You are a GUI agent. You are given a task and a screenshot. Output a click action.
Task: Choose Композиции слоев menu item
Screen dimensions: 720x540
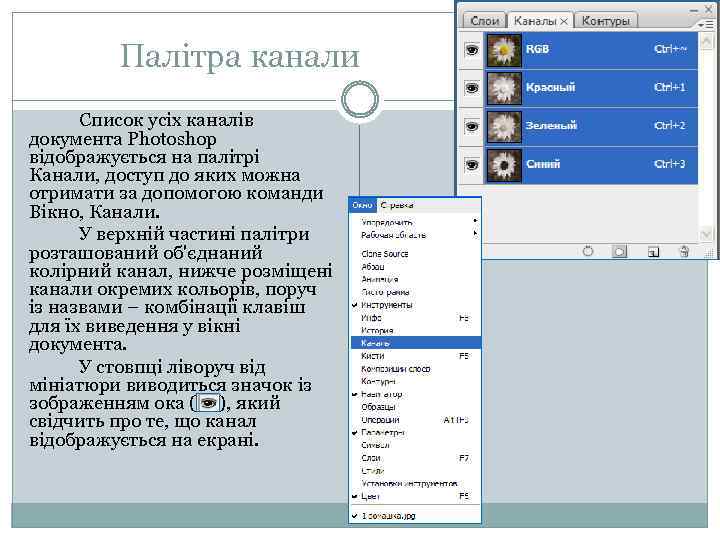pos(415,369)
